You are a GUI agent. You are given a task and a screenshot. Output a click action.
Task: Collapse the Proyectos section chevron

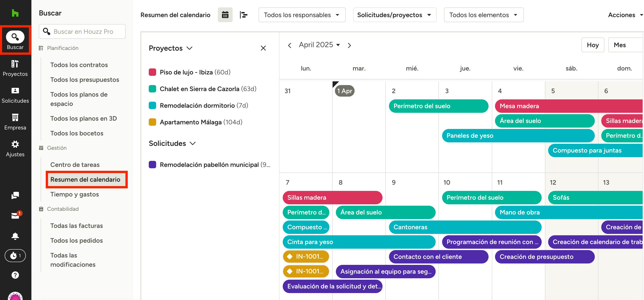coord(189,48)
